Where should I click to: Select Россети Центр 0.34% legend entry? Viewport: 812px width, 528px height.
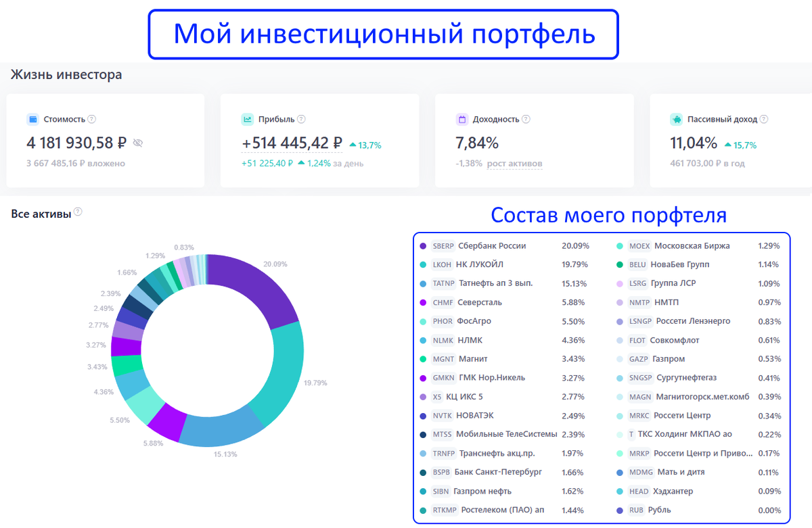pos(700,416)
